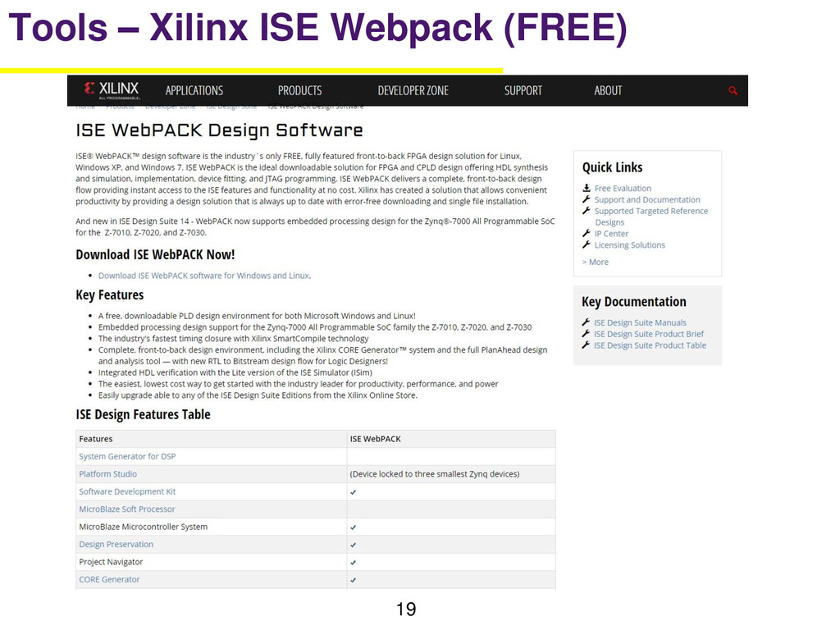Click checkmark in MicroBlaze Microcontroller System row
The width and height of the screenshot is (840, 630).
click(353, 527)
